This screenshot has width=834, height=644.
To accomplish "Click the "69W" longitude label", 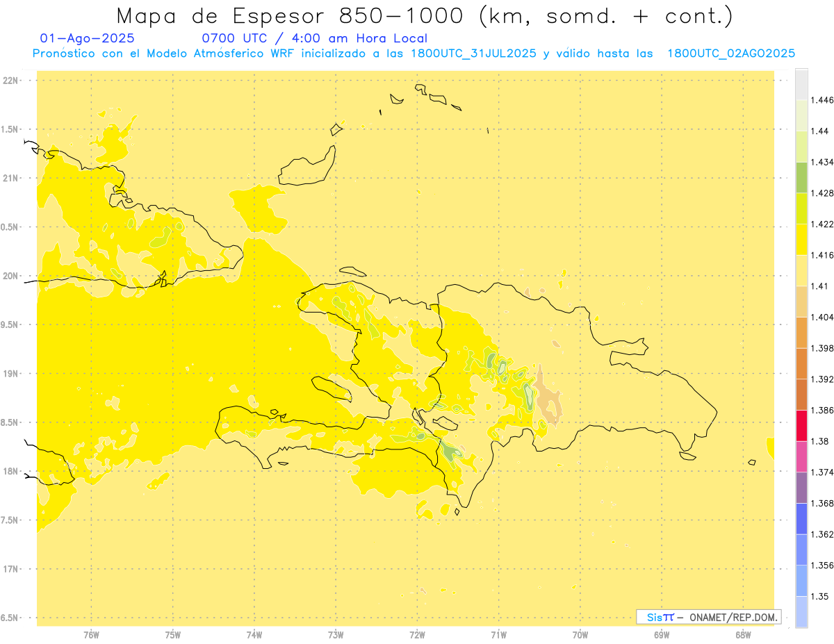I will [x=662, y=636].
